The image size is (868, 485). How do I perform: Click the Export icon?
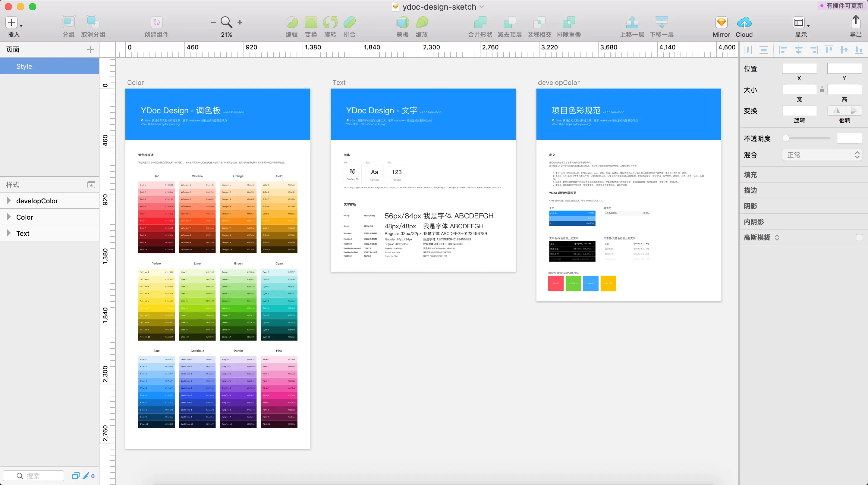(856, 23)
